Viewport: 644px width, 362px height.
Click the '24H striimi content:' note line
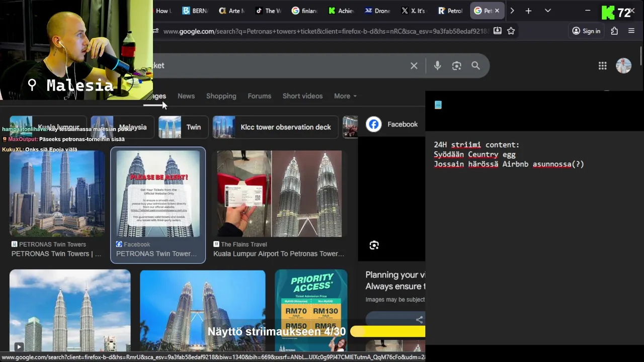476,145
